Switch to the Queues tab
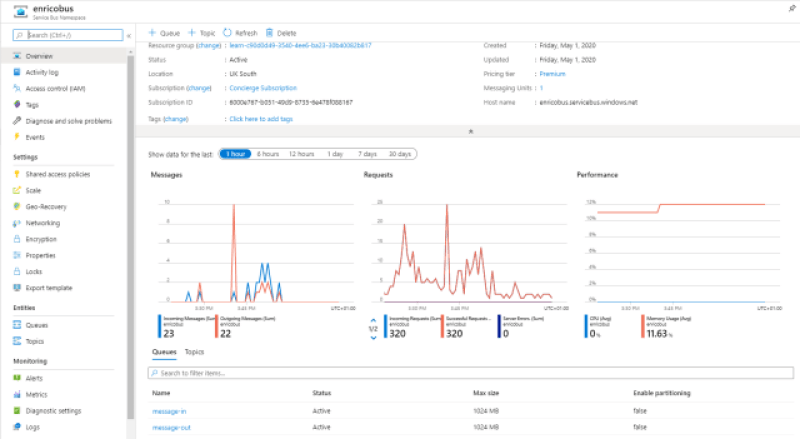800x439 pixels. tap(164, 352)
